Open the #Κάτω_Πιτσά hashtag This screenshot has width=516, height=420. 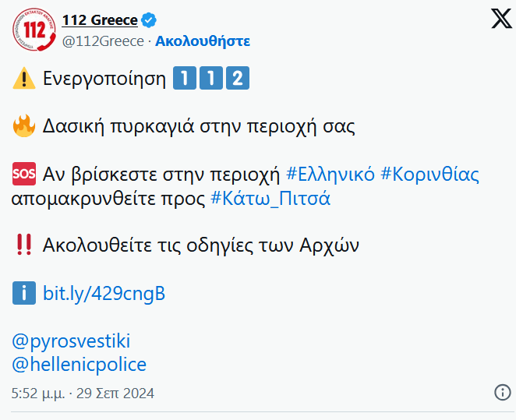(270, 198)
